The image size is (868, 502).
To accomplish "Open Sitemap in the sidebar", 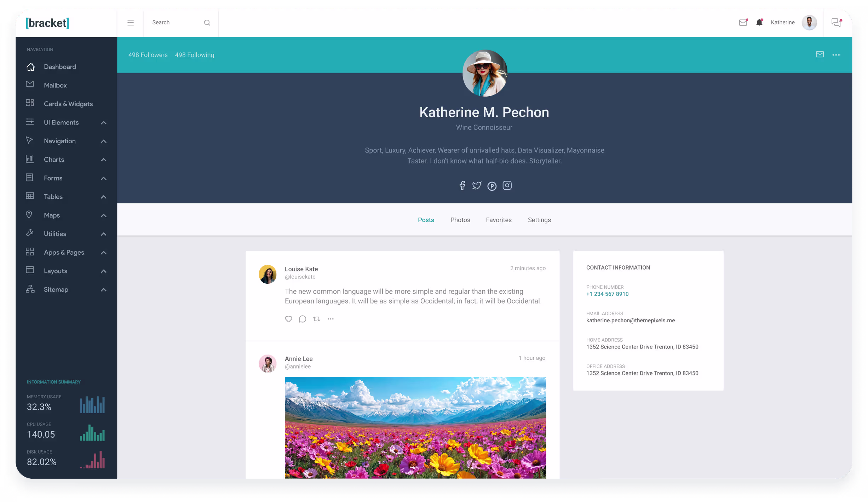I will 66,289.
